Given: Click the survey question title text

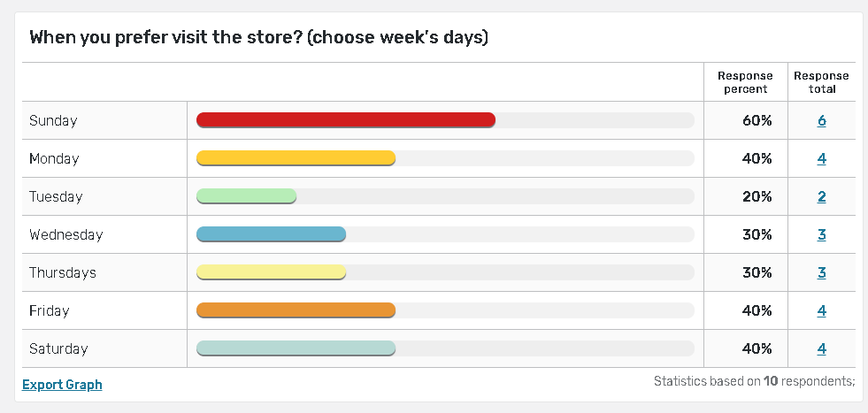Looking at the screenshot, I should click(259, 37).
